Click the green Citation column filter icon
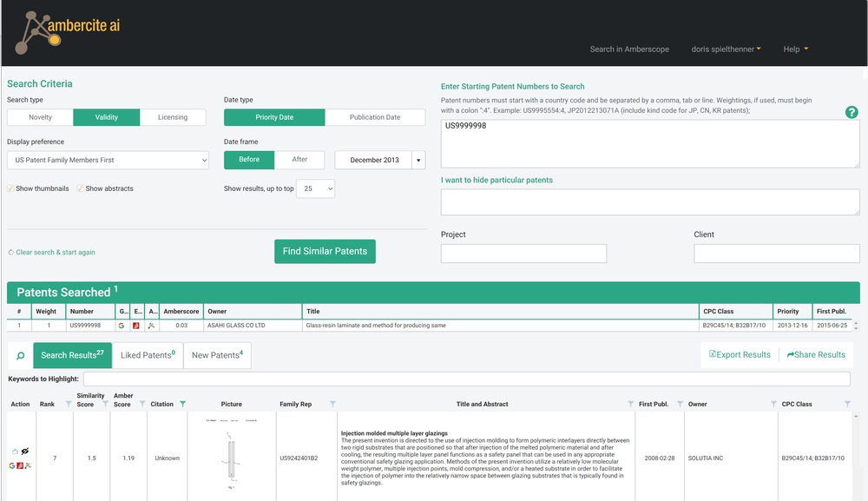This screenshot has width=868, height=501. tap(182, 404)
